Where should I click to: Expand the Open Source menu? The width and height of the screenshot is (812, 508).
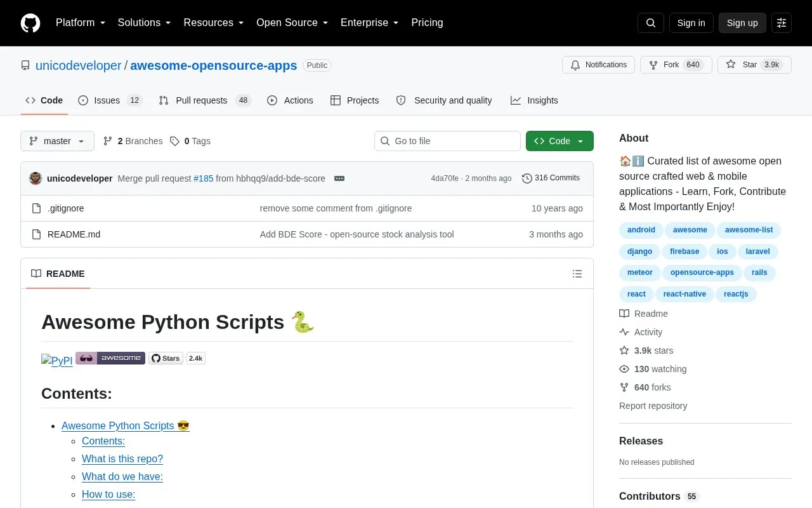[x=292, y=23]
